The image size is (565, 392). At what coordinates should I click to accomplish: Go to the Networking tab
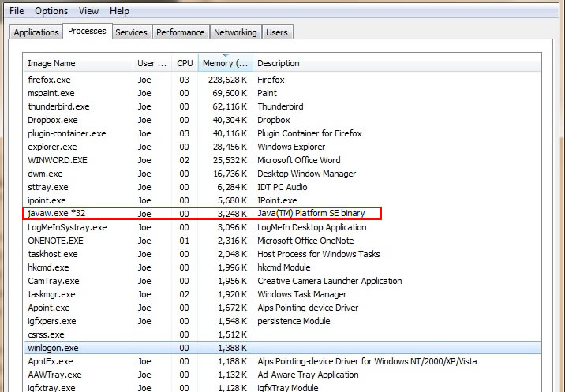[x=235, y=32]
